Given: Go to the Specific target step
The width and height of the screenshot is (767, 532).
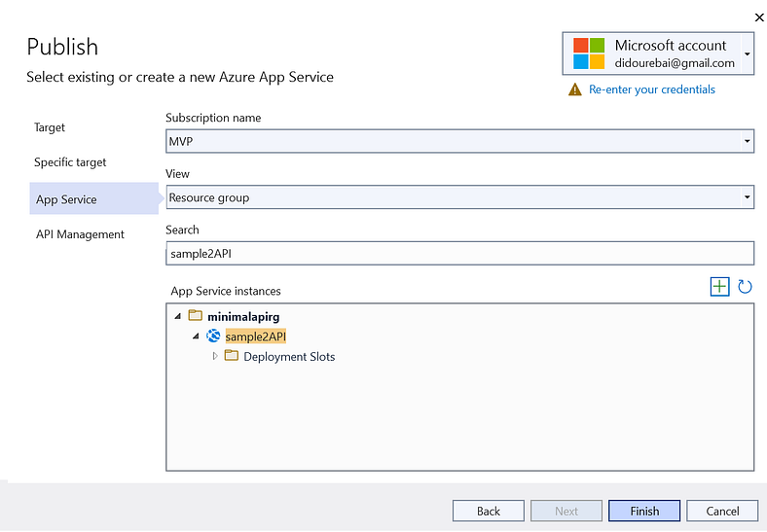Looking at the screenshot, I should click(70, 162).
